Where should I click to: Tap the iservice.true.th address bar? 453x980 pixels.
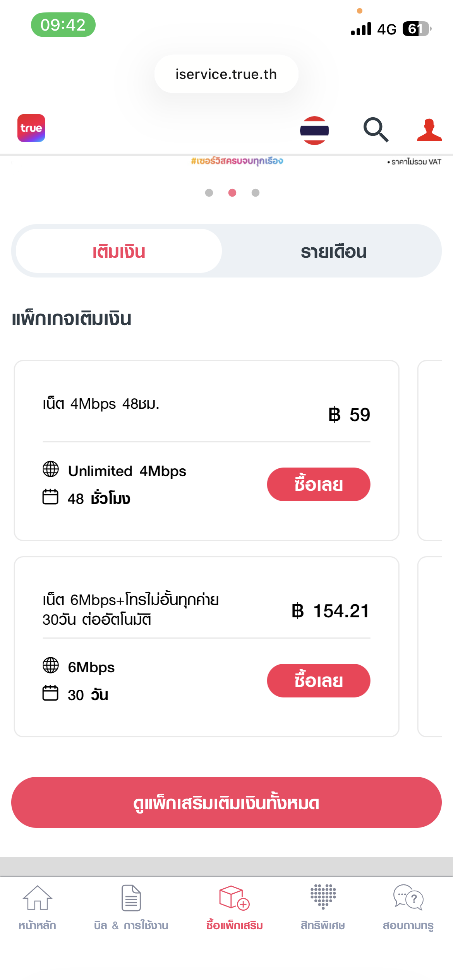[x=226, y=74]
